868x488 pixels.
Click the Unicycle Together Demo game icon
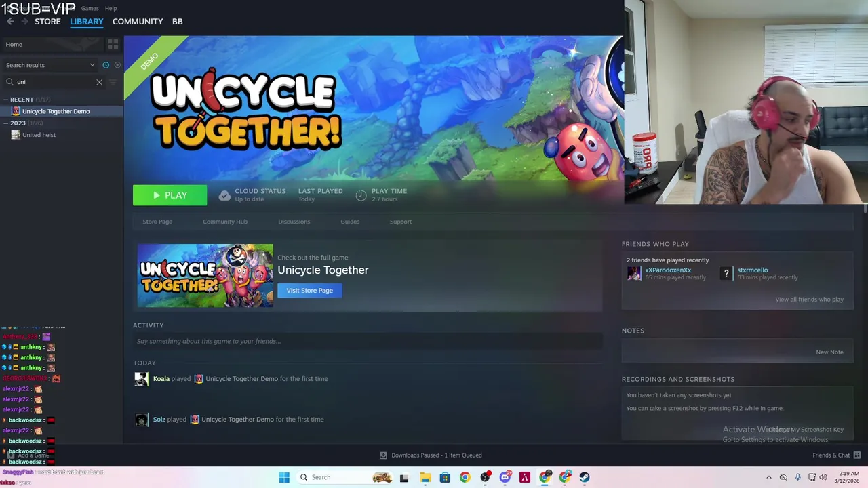[x=16, y=111]
